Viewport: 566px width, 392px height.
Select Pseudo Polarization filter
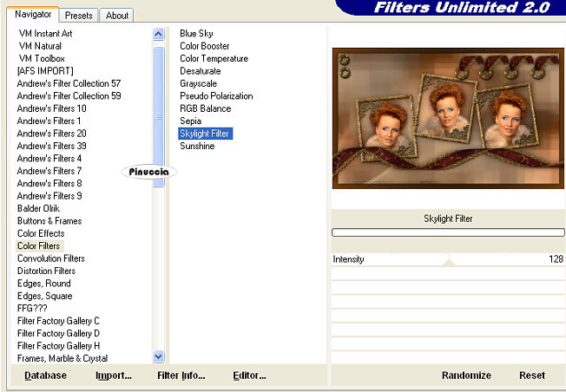(216, 96)
